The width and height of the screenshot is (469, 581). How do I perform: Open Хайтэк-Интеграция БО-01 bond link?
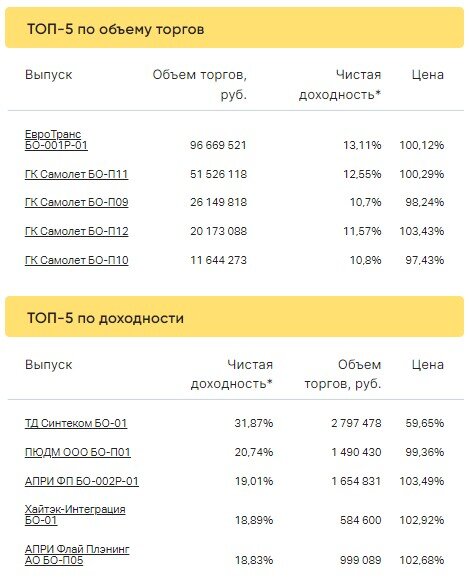pyautogui.click(x=75, y=515)
